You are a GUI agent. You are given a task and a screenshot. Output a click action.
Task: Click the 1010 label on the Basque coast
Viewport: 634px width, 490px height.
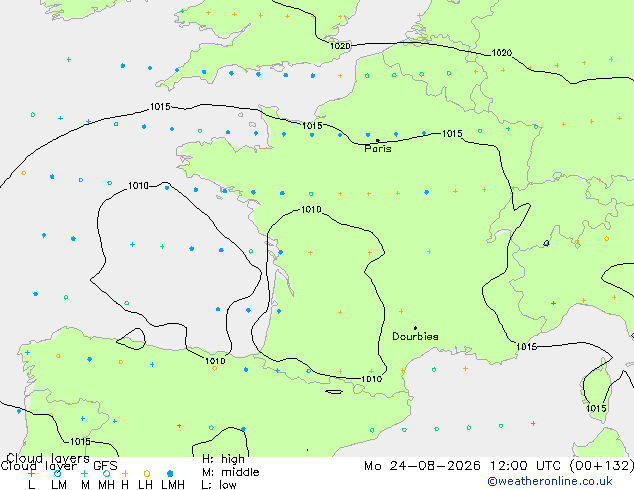(215, 361)
